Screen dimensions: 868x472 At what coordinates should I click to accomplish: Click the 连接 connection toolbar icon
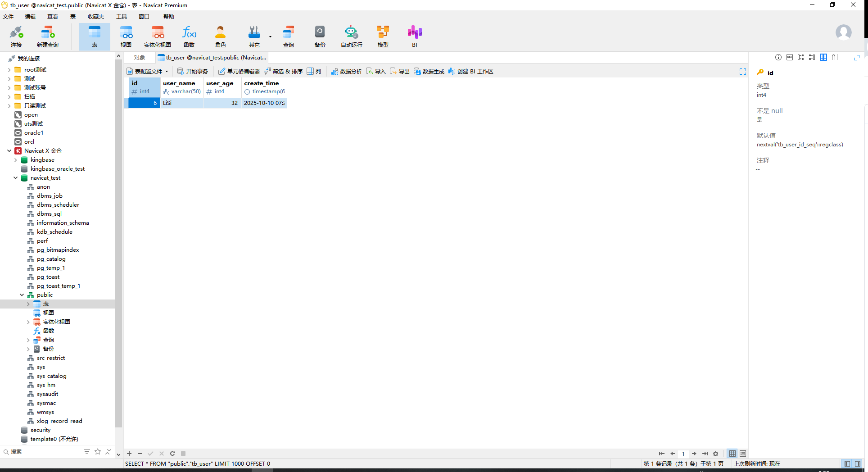coord(16,36)
